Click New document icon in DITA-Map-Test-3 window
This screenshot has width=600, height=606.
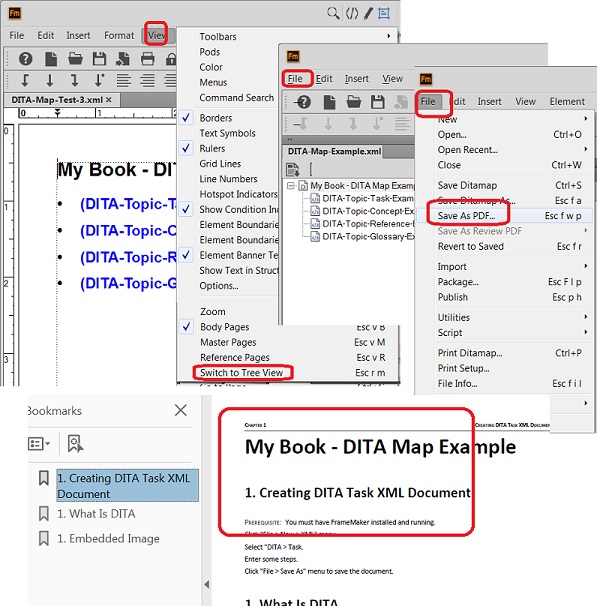coord(51,59)
